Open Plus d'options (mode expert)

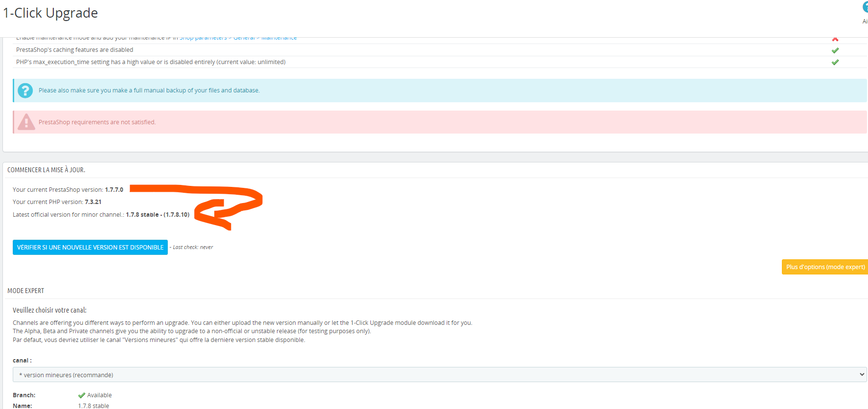click(x=825, y=267)
